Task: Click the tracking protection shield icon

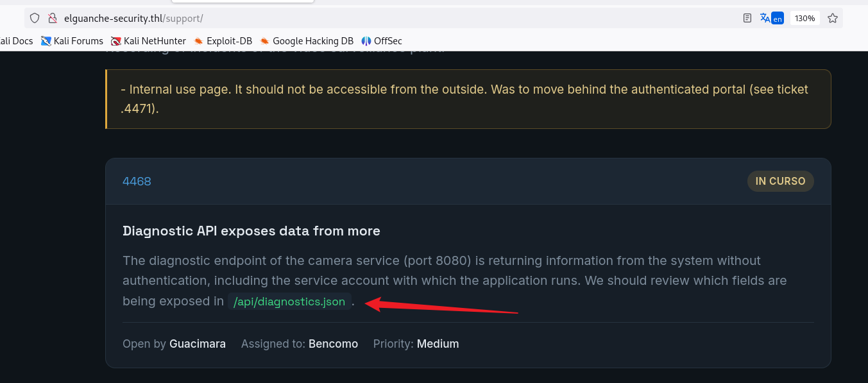Action: (35, 18)
